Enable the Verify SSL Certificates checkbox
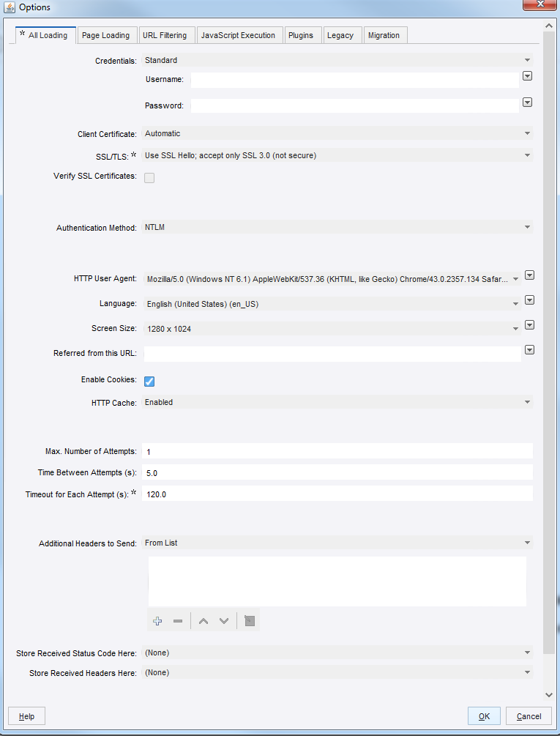 149,177
